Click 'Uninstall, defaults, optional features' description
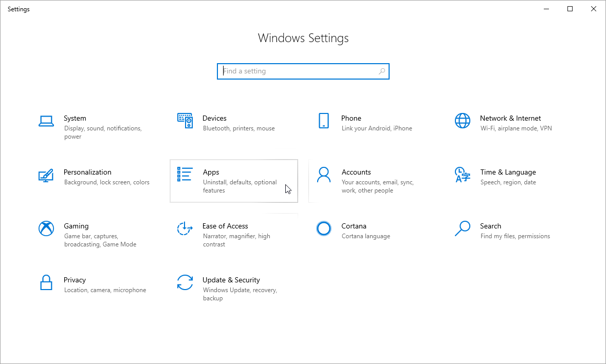Viewport: 606px width, 364px height. tap(240, 186)
